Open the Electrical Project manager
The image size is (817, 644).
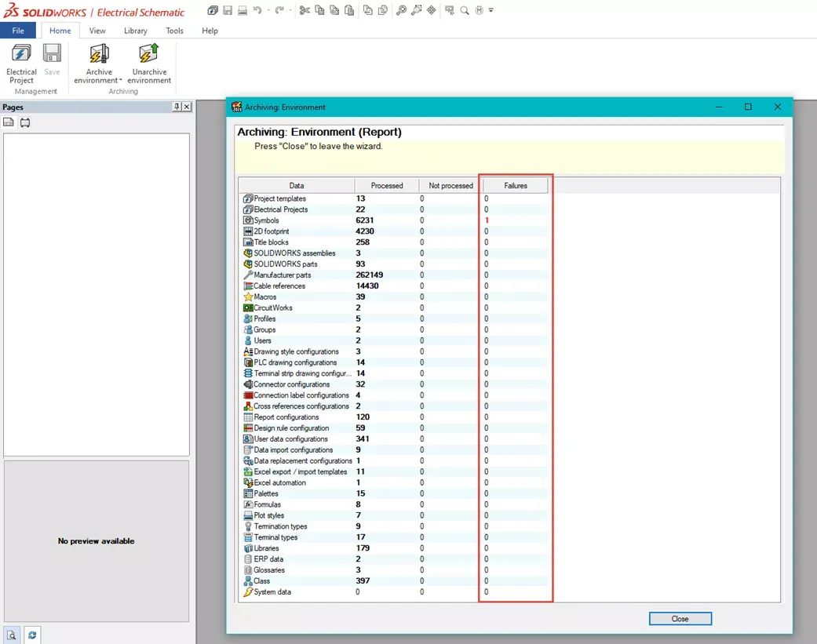(x=21, y=64)
